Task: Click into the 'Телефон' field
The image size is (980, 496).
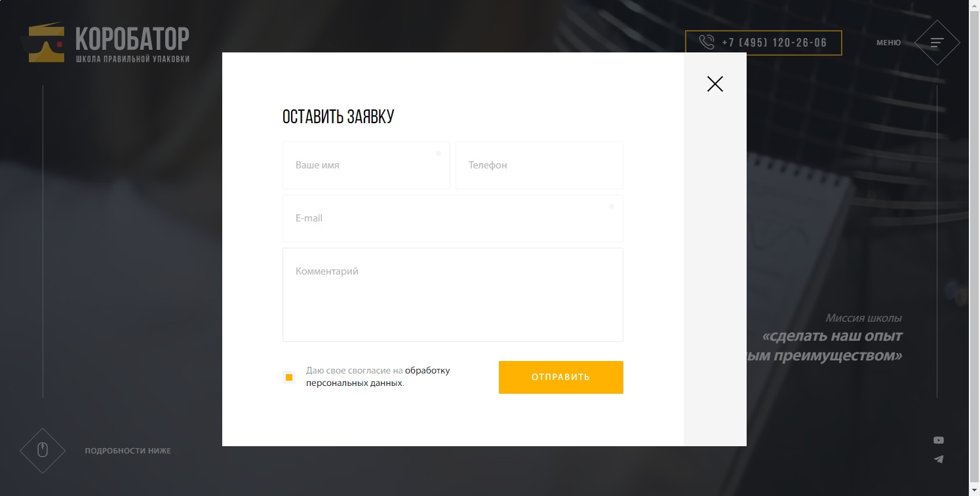Action: pos(539,165)
